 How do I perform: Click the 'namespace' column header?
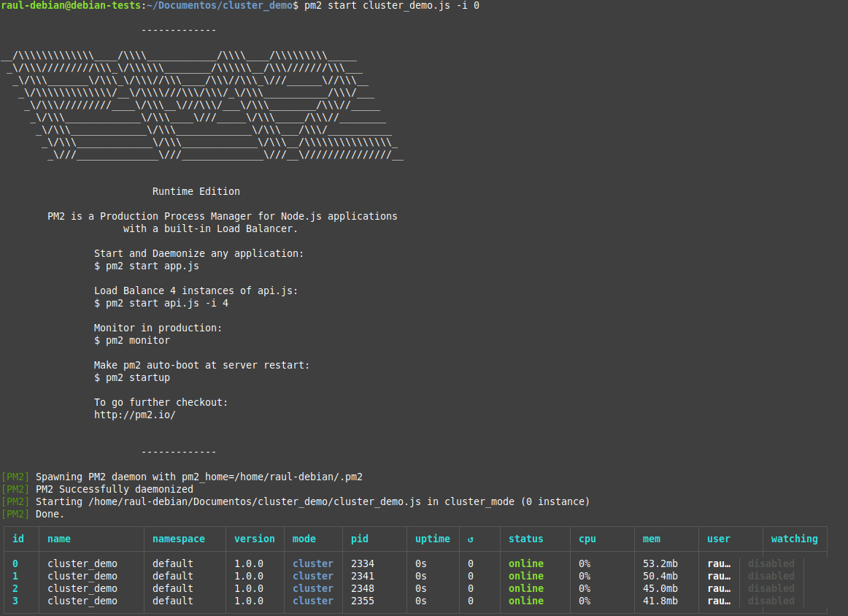(x=178, y=539)
